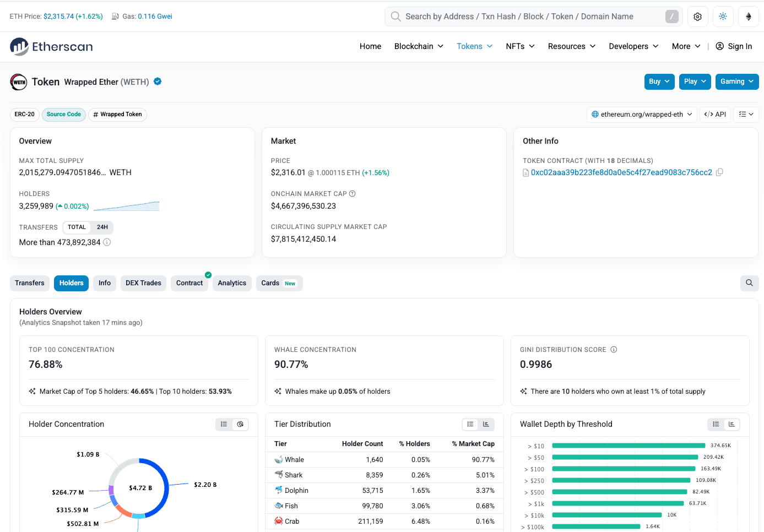
Task: Switch Holder Concentration to pie chart view
Action: (x=240, y=424)
